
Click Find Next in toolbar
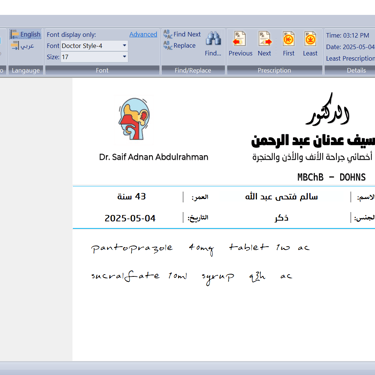182,34
